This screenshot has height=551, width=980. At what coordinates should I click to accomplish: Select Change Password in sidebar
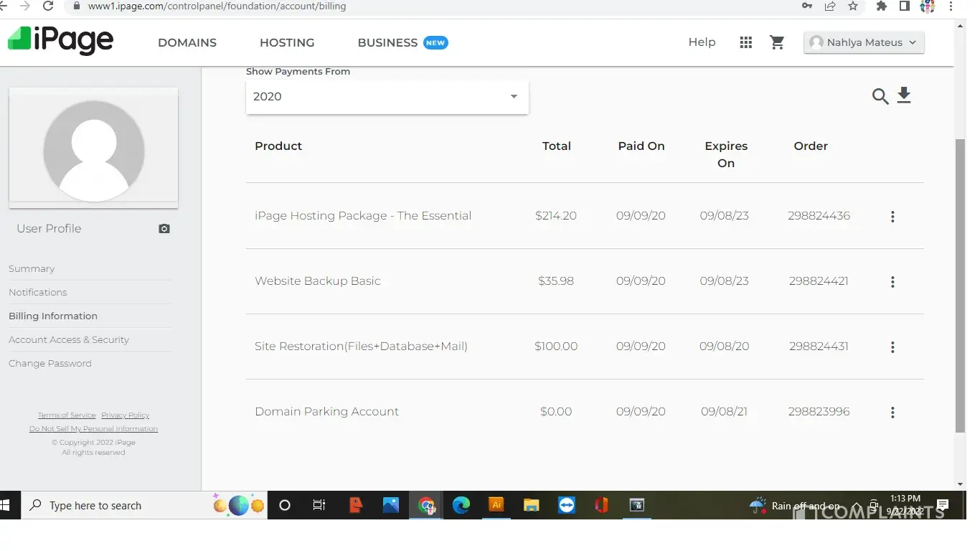[50, 364]
